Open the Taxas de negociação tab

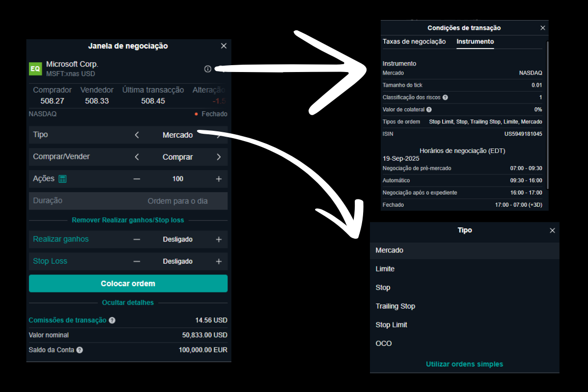(x=414, y=42)
